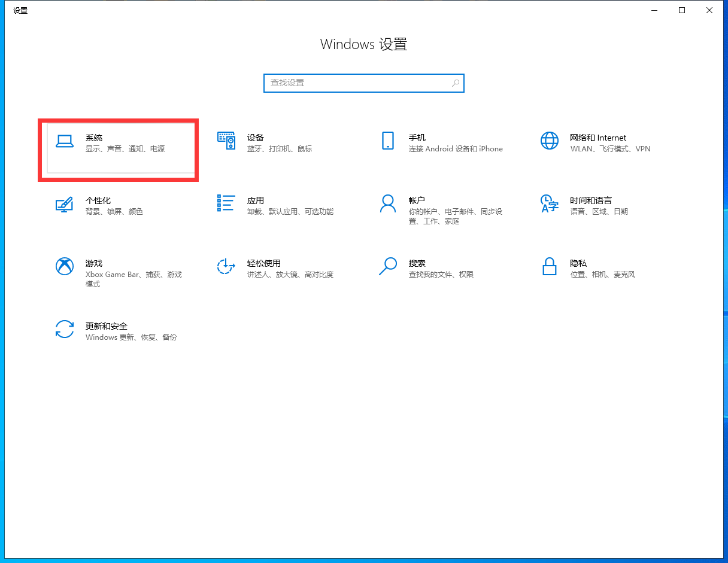728x563 pixels.
Task: Click the text 查找我的文件、权限
Action: pos(441,275)
